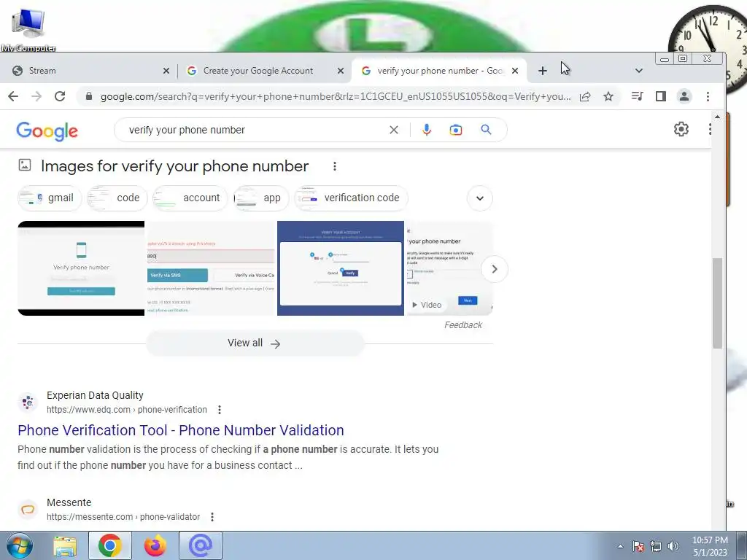Open messente.com phone-validator URL
The width and height of the screenshot is (747, 560).
pos(123,517)
